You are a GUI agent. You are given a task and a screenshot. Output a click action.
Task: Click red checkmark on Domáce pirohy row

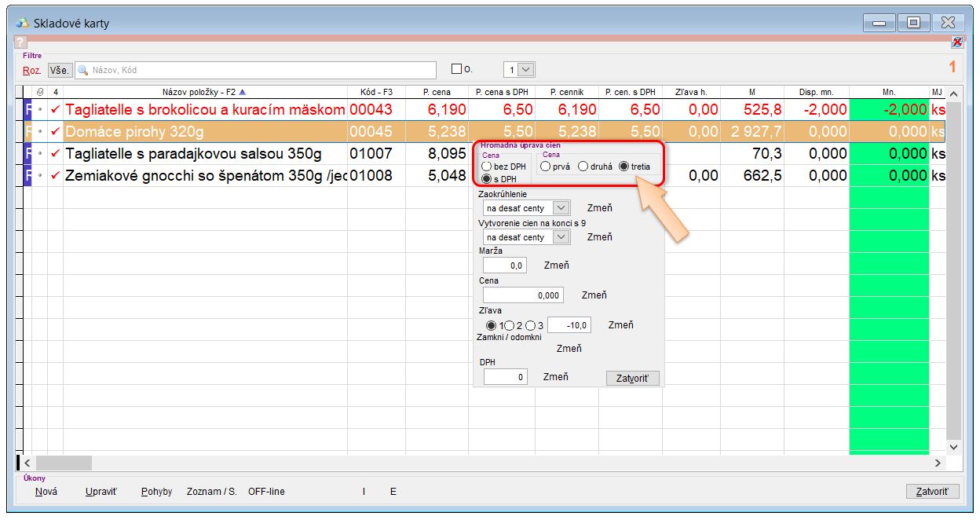coord(55,131)
